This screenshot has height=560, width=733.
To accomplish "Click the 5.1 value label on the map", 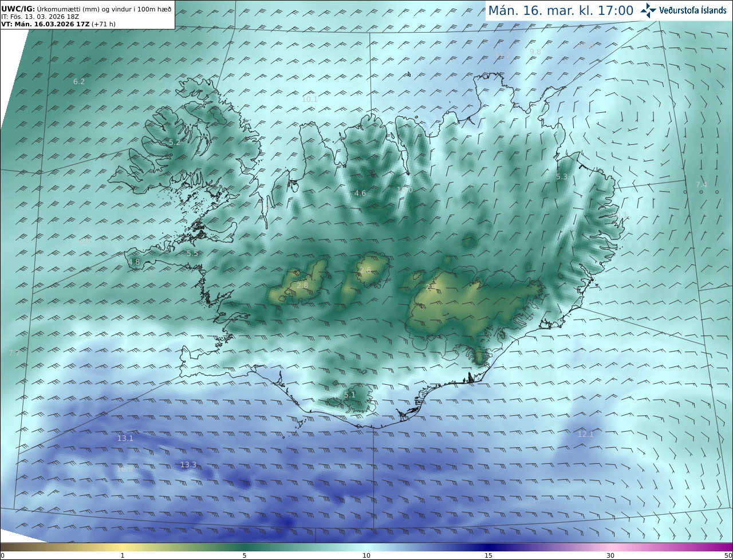I will pyautogui.click(x=350, y=395).
